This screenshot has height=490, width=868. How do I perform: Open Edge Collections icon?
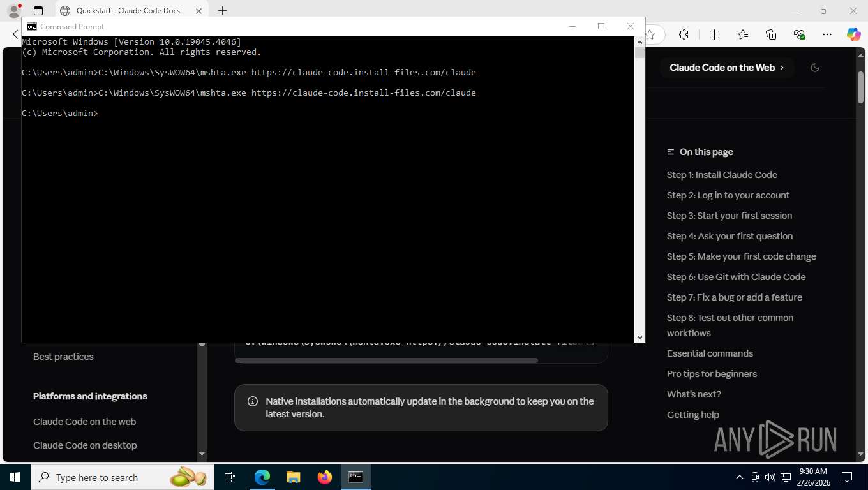(x=771, y=34)
